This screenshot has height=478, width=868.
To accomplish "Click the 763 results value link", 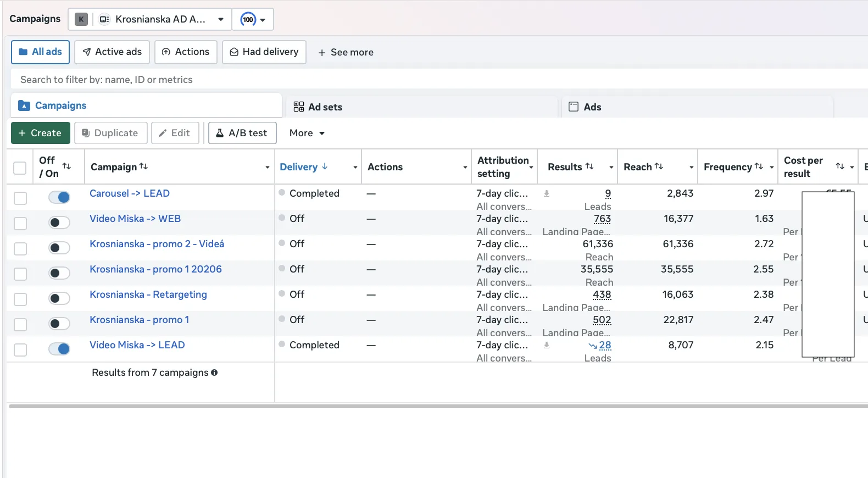I will (603, 219).
